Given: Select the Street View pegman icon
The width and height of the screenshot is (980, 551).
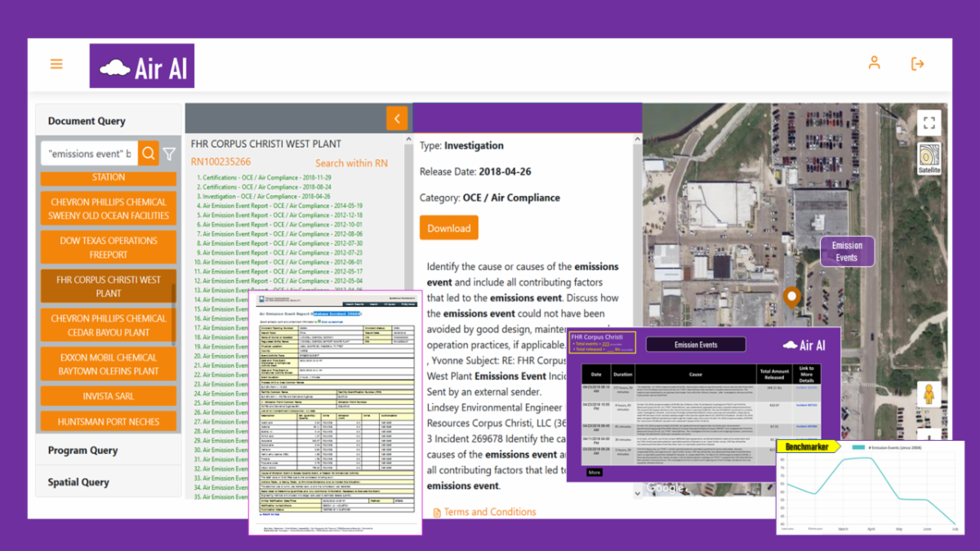Looking at the screenshot, I should point(929,395).
